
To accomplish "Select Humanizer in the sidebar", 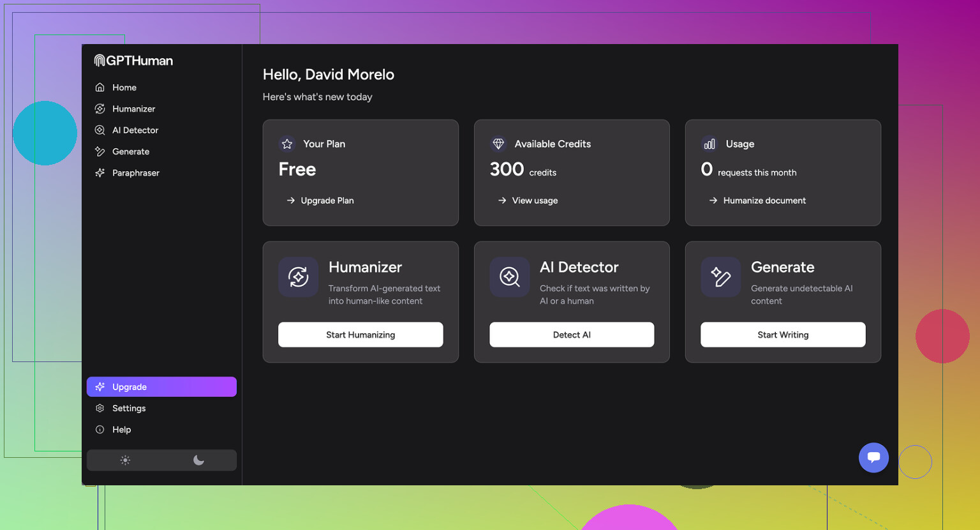I will (x=133, y=109).
